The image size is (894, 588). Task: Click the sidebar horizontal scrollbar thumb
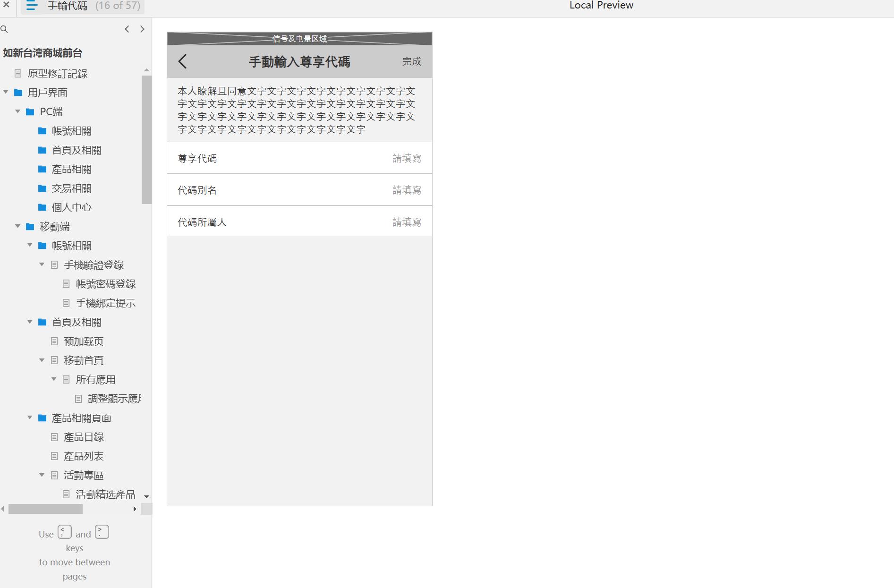pos(45,509)
